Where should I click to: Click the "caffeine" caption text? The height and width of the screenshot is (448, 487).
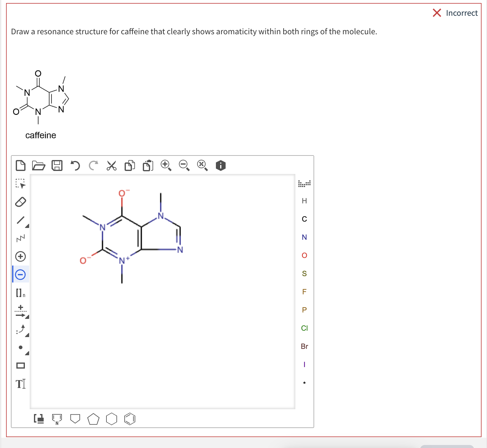[x=41, y=135]
